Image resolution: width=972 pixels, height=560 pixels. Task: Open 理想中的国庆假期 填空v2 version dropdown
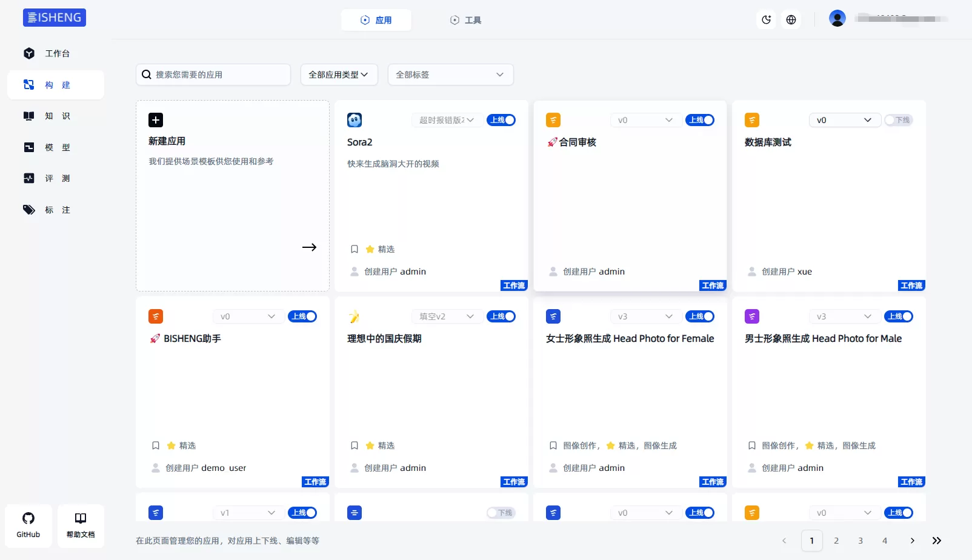click(x=447, y=316)
